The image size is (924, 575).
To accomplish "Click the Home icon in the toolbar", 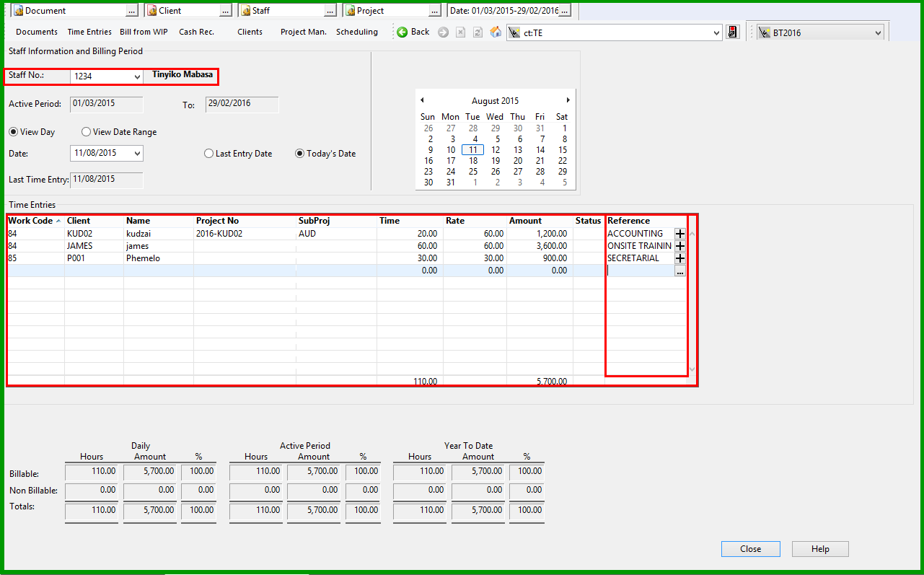I will click(496, 32).
